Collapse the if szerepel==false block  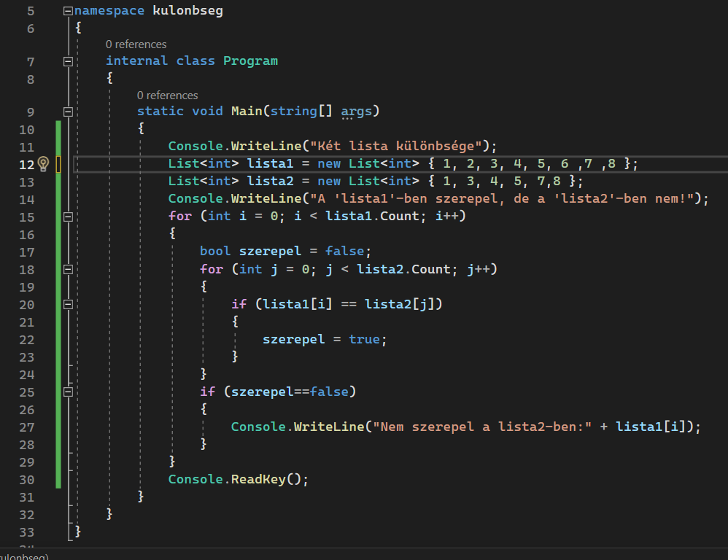69,392
